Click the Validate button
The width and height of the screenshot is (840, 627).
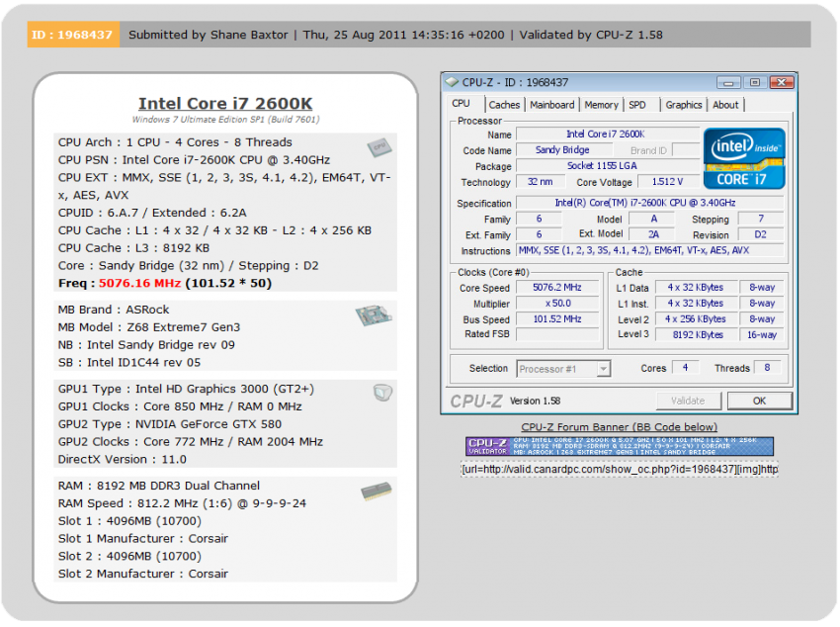click(689, 401)
